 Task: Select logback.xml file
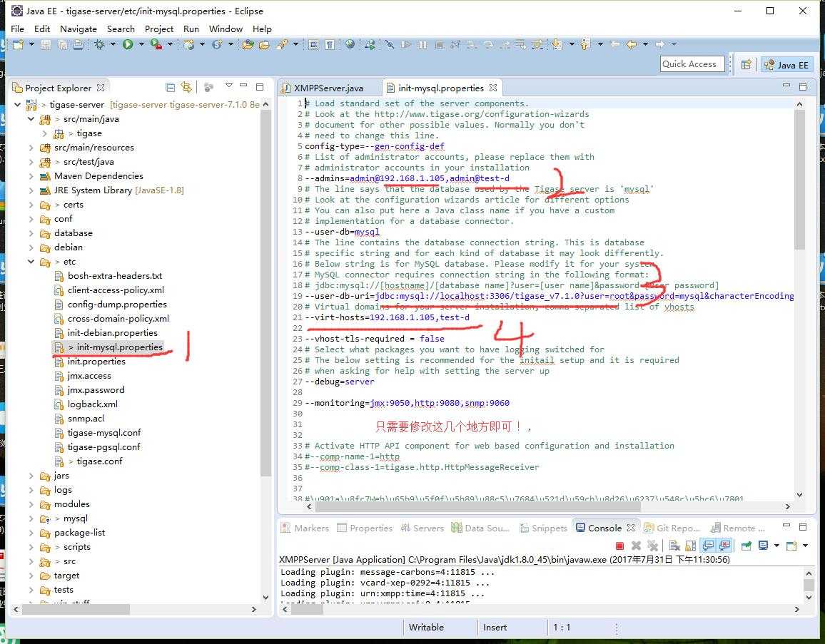pyautogui.click(x=93, y=404)
